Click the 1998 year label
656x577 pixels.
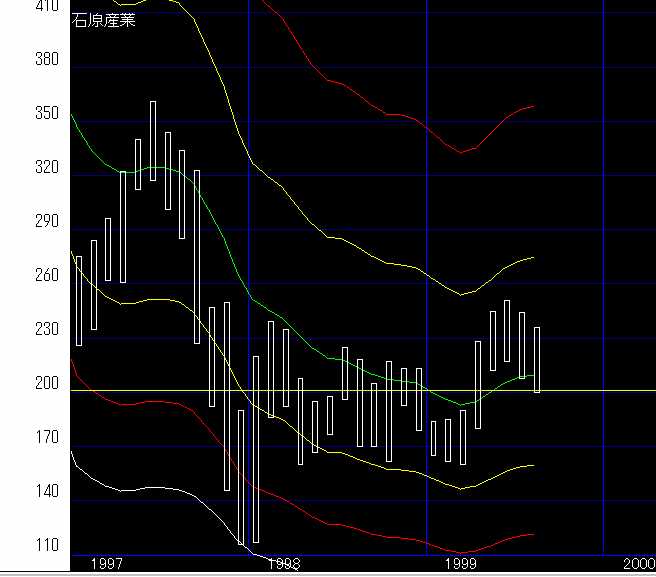click(x=284, y=565)
